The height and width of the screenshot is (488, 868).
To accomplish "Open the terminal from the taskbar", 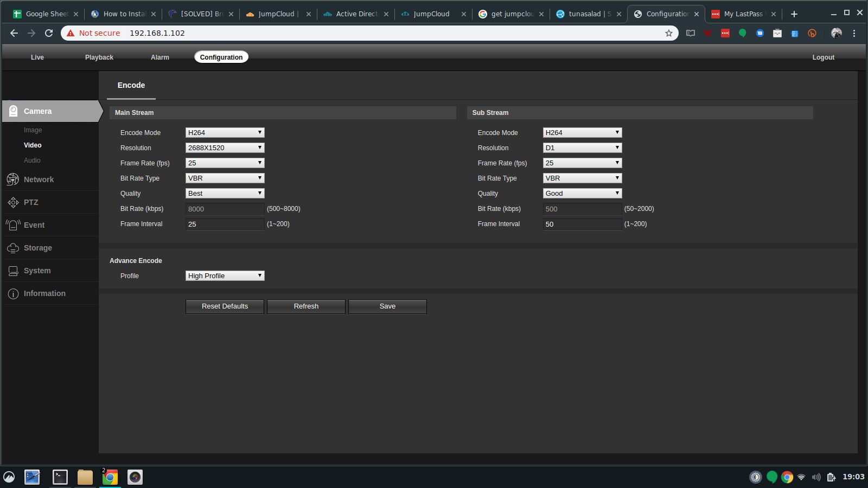I will pyautogui.click(x=60, y=477).
